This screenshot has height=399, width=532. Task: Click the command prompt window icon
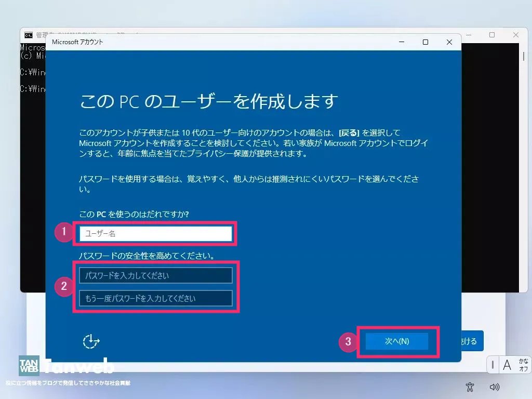pyautogui.click(x=29, y=35)
